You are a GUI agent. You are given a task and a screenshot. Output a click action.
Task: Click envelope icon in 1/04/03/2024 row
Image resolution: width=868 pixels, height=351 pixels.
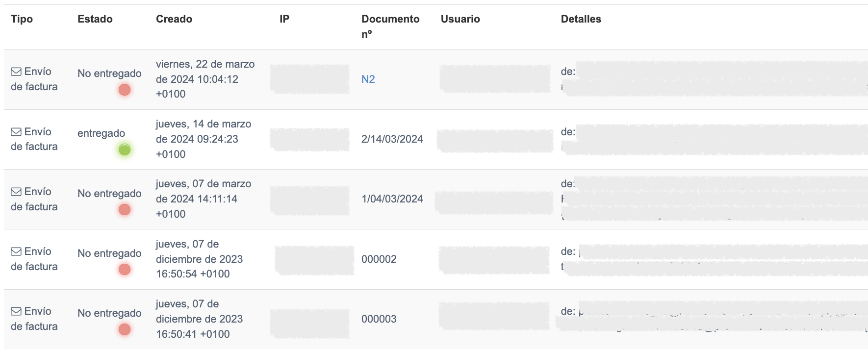pos(16,192)
